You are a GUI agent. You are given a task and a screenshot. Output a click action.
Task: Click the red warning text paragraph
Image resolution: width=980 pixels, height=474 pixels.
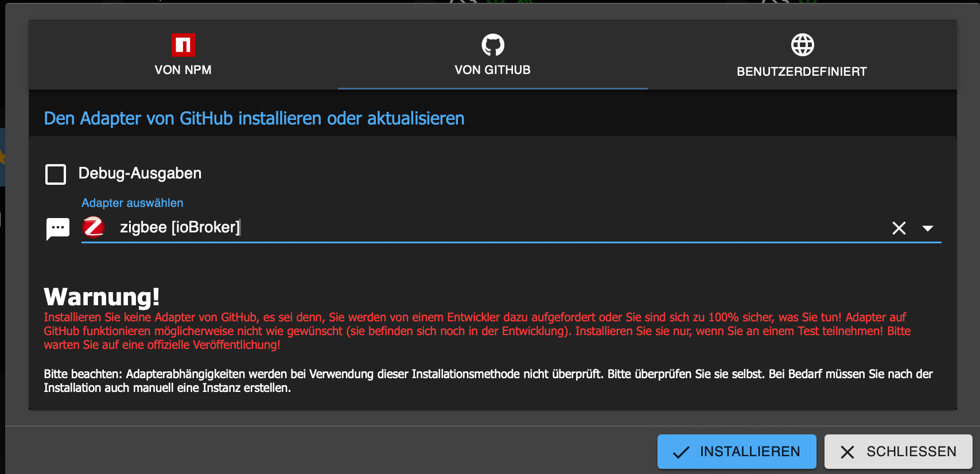pyautogui.click(x=477, y=331)
